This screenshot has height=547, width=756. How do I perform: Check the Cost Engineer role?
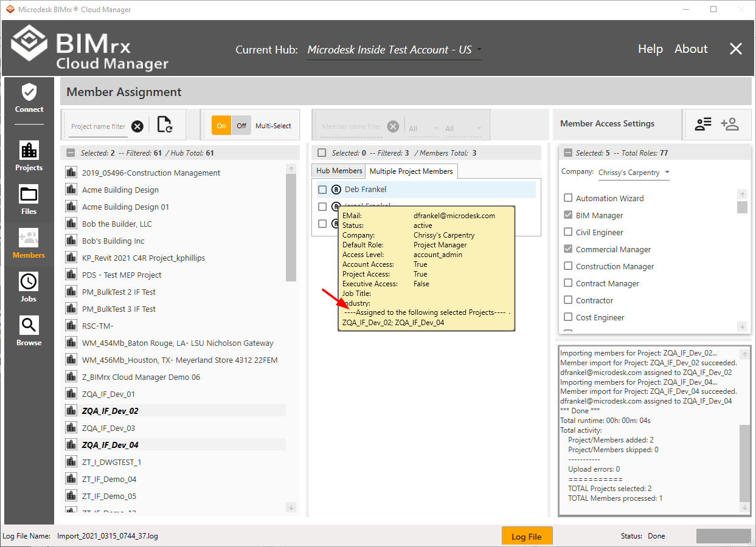click(x=568, y=317)
